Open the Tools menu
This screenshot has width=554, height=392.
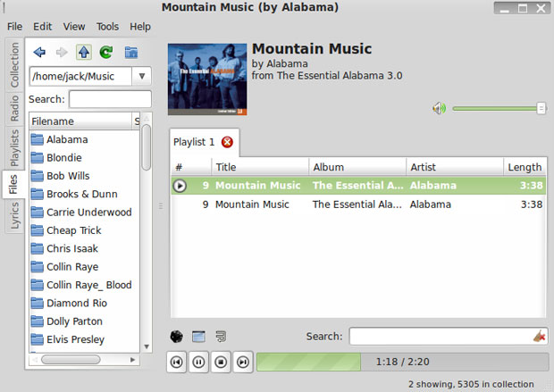[107, 27]
